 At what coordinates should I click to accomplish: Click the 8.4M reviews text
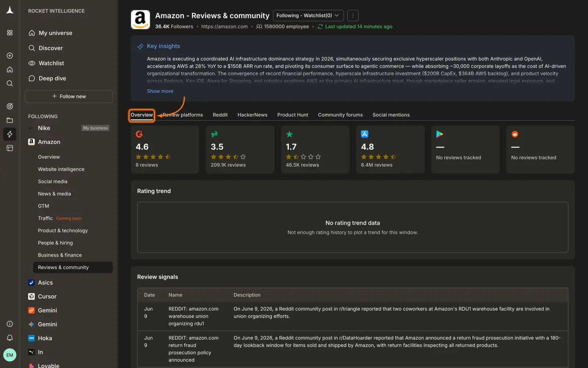(x=377, y=165)
